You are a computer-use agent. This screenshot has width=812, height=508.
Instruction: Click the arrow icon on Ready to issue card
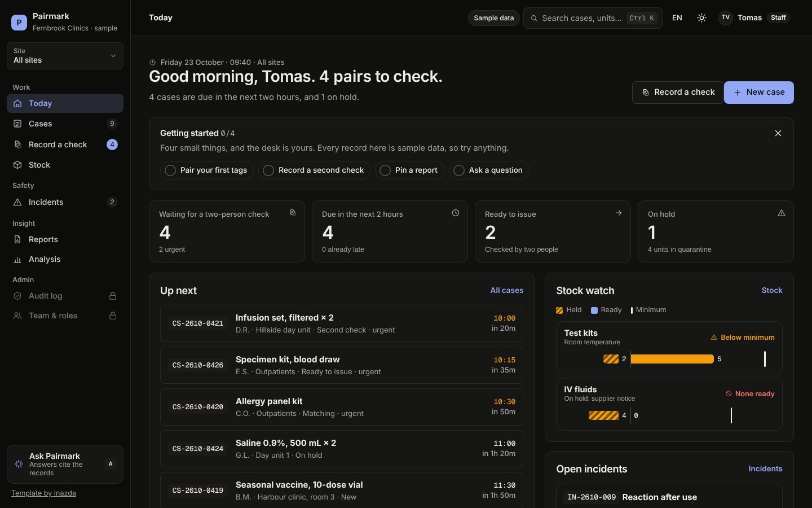[619, 213]
